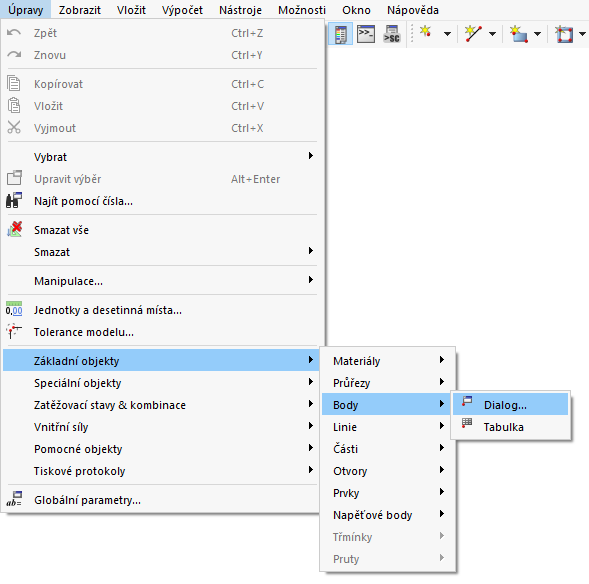The image size is (589, 584).
Task: Open the Úpravy menu
Action: (26, 10)
